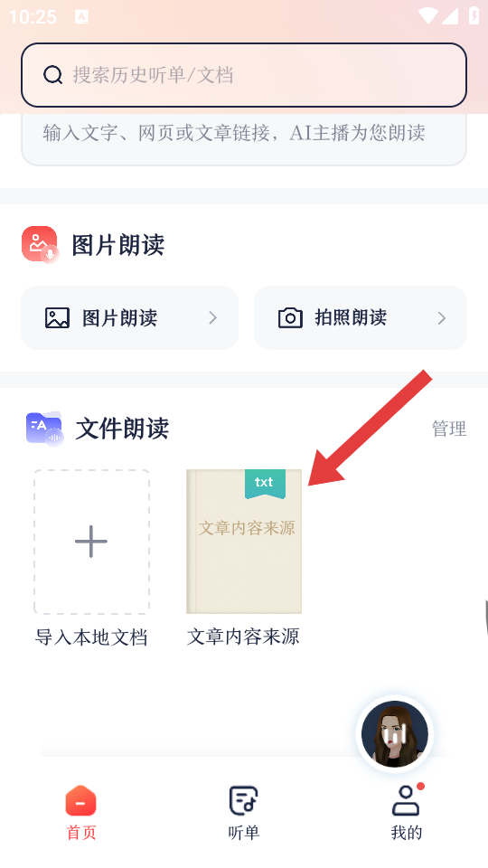Switch to the 首页 tab
This screenshot has height=868, width=488.
80,813
